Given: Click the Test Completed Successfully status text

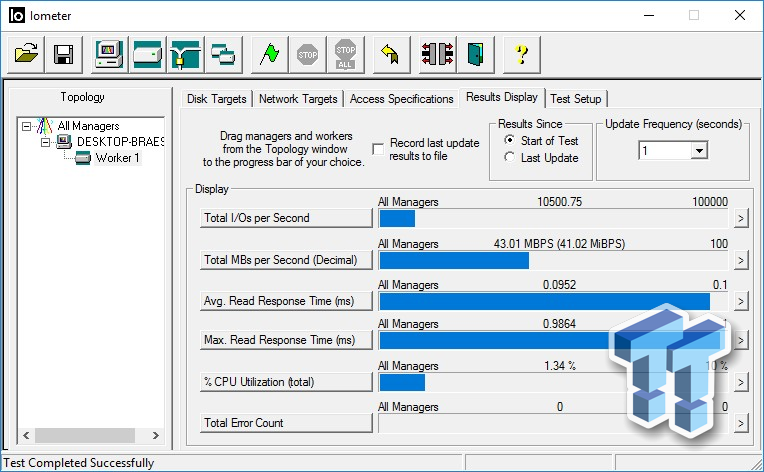Looking at the screenshot, I should pos(78,463).
